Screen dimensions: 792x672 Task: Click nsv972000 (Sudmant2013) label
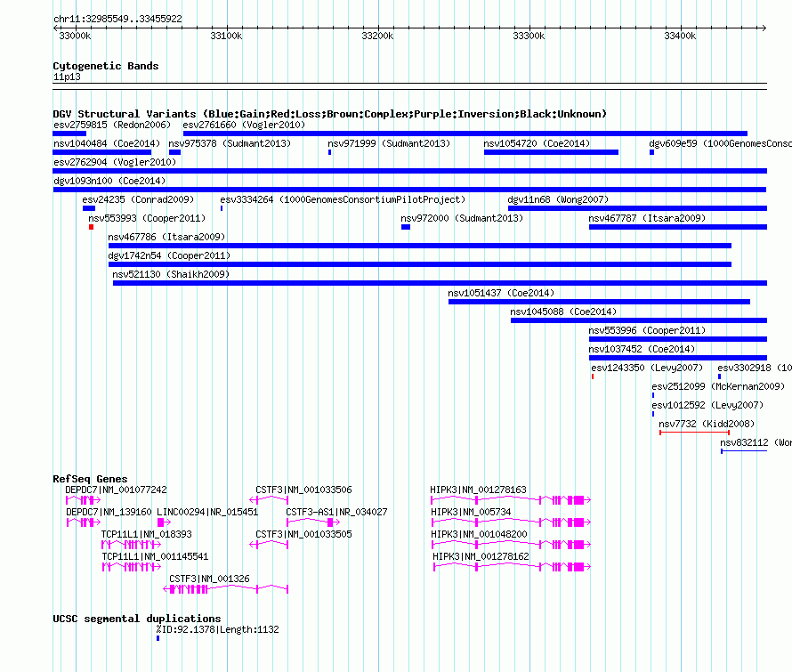coord(462,218)
